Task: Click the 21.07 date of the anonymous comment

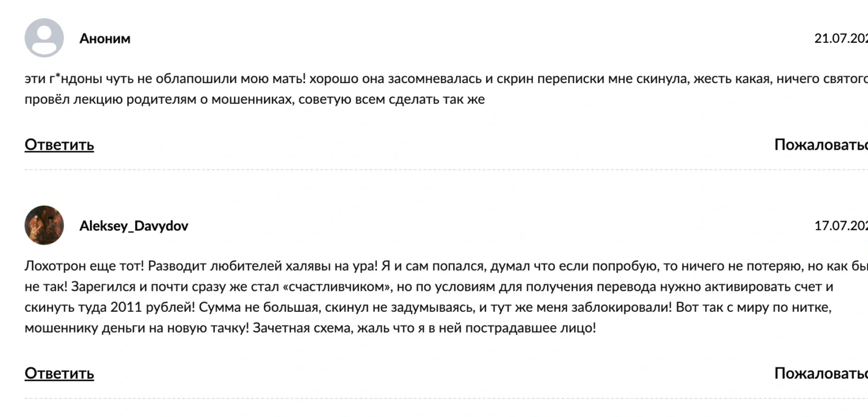Action: click(840, 38)
